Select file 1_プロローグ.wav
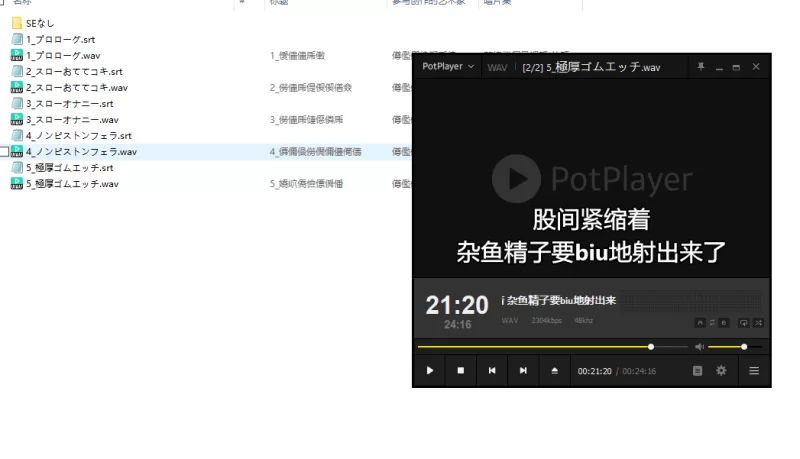Image resolution: width=800 pixels, height=459 pixels. point(63,55)
